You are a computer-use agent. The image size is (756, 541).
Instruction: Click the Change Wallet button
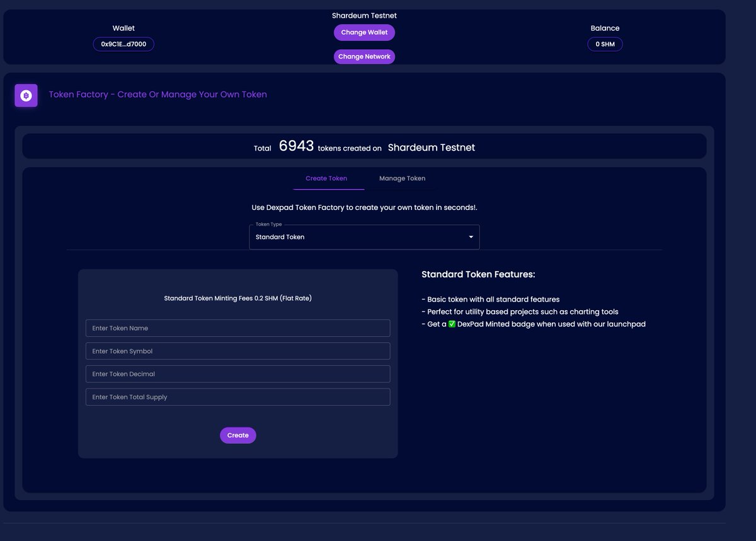(364, 32)
